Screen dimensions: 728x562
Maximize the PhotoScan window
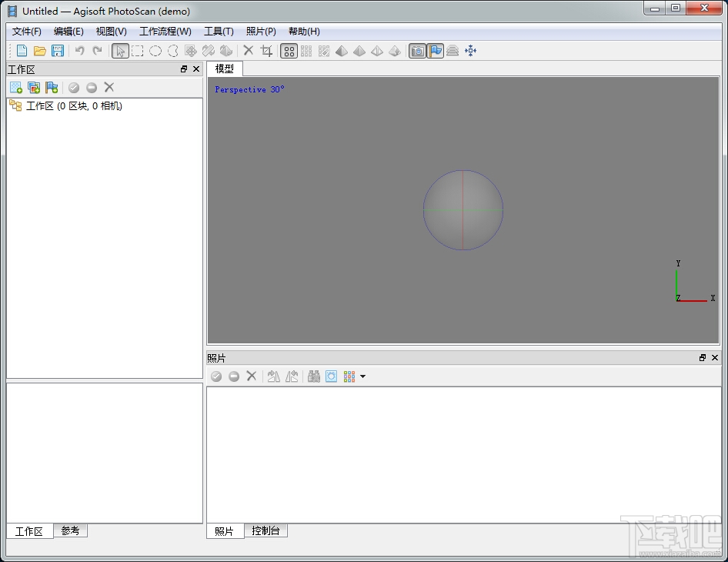[676, 8]
